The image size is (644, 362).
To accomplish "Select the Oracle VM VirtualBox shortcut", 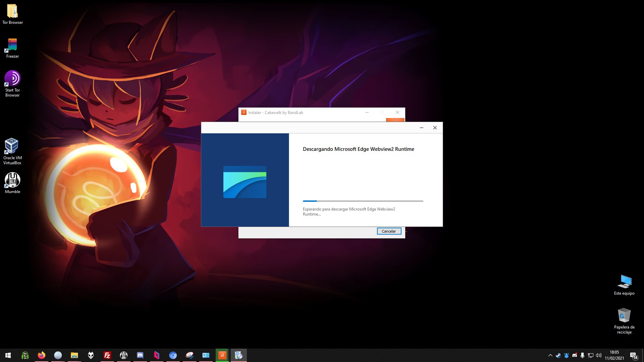I will pos(12,152).
